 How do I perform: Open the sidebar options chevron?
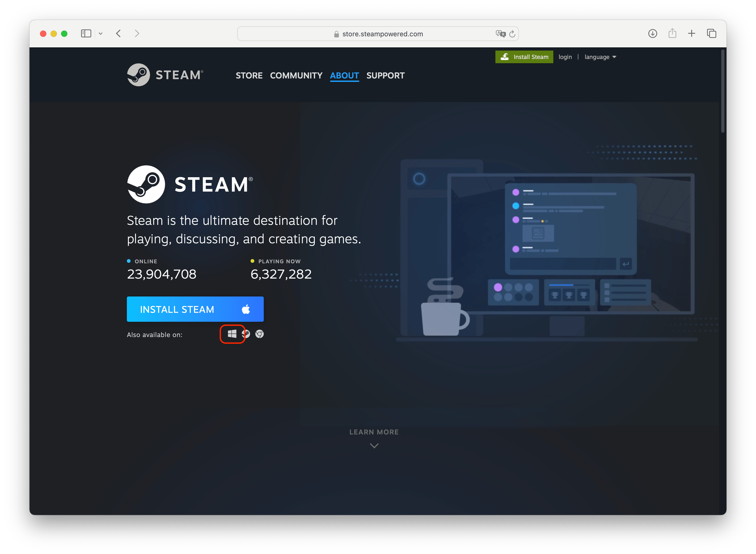[x=101, y=33]
